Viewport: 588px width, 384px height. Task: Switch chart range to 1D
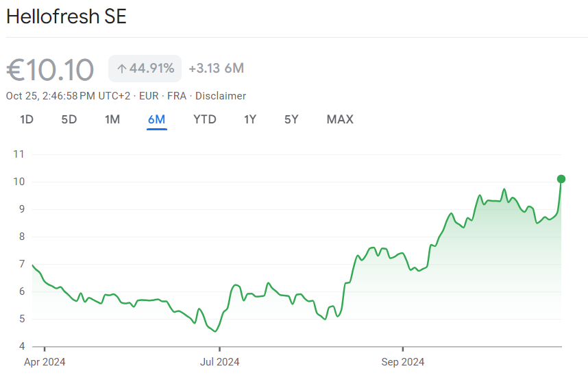27,120
